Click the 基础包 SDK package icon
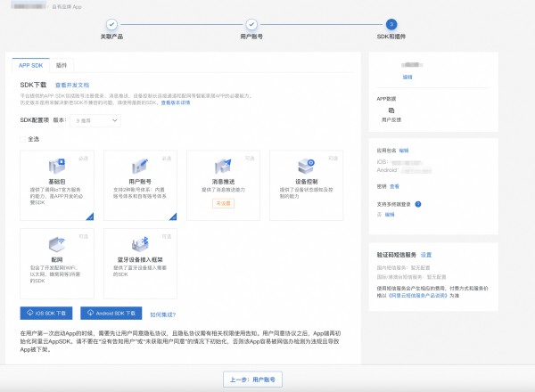The image size is (535, 392). [57, 166]
